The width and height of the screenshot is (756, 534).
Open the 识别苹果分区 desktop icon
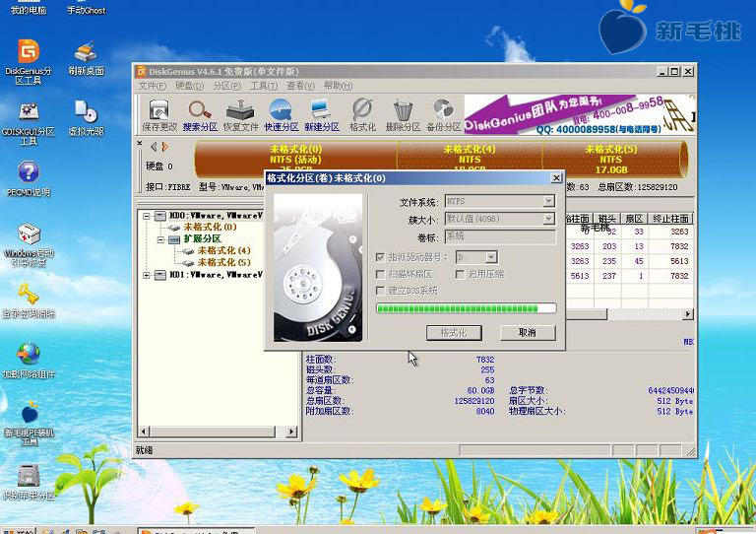(x=29, y=482)
